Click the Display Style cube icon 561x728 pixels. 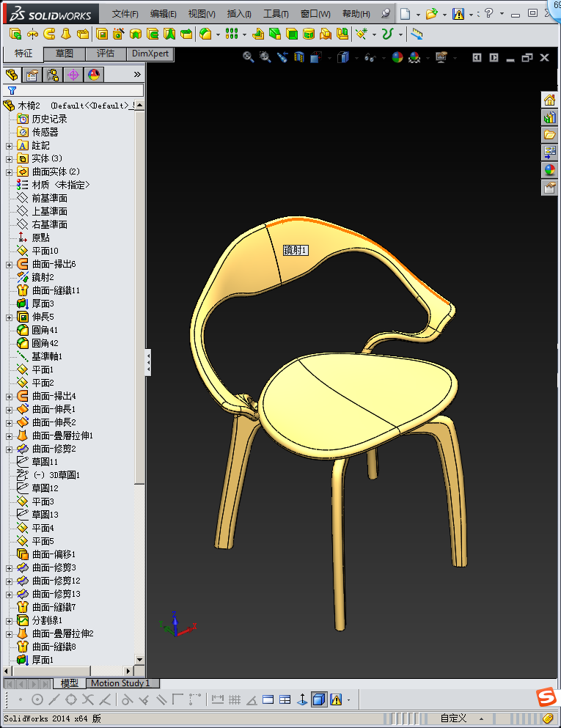point(342,57)
